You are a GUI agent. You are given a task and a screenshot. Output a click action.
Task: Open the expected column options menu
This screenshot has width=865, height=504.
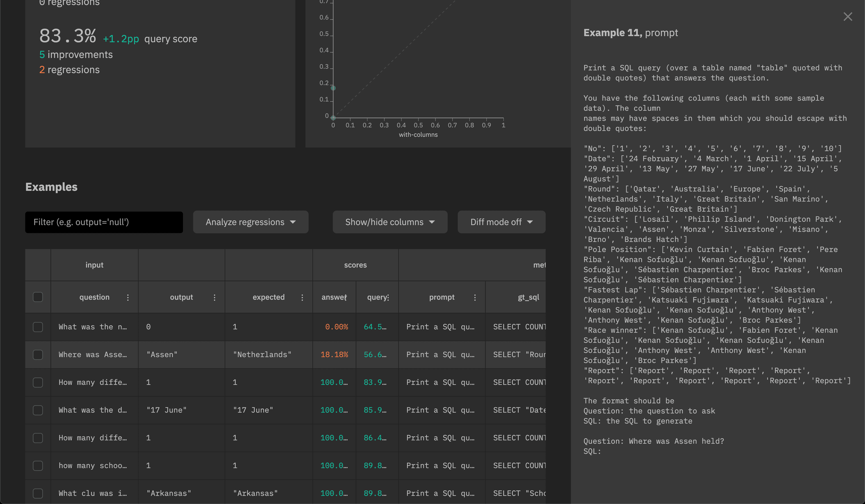coord(302,297)
